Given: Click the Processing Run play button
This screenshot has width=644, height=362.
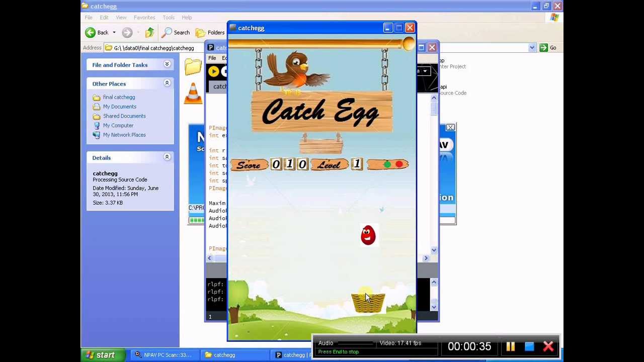Looking at the screenshot, I should (213, 71).
